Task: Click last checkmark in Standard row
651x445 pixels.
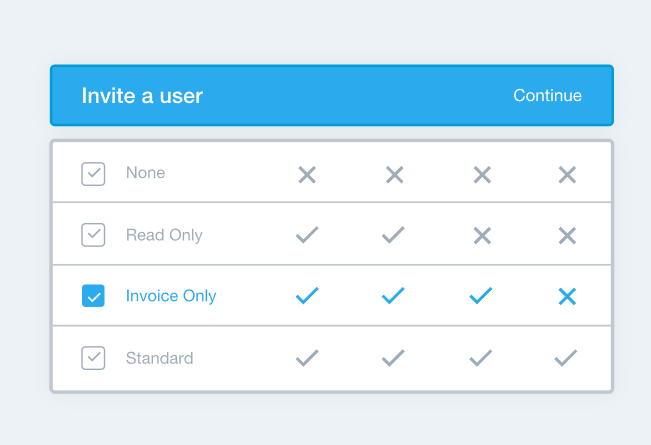Action: pos(565,358)
